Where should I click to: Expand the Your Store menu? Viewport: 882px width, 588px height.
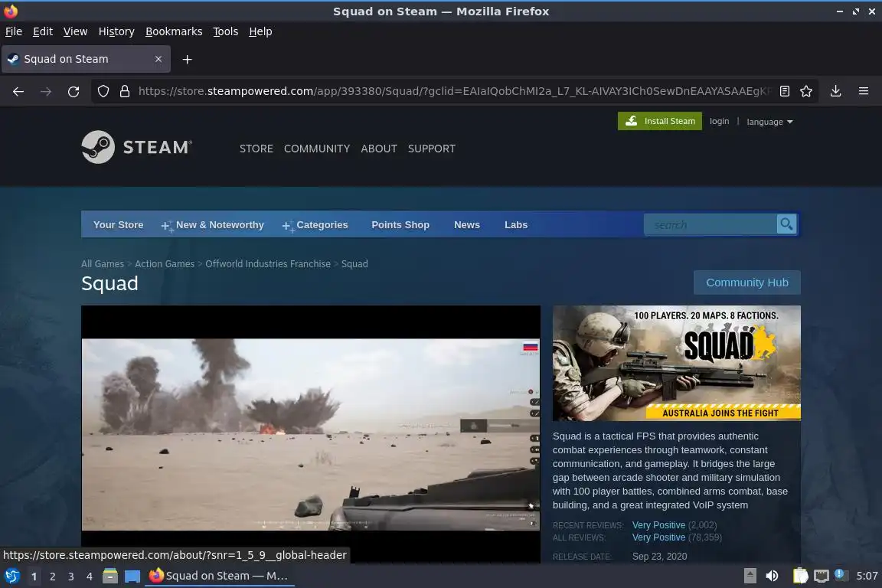(118, 224)
